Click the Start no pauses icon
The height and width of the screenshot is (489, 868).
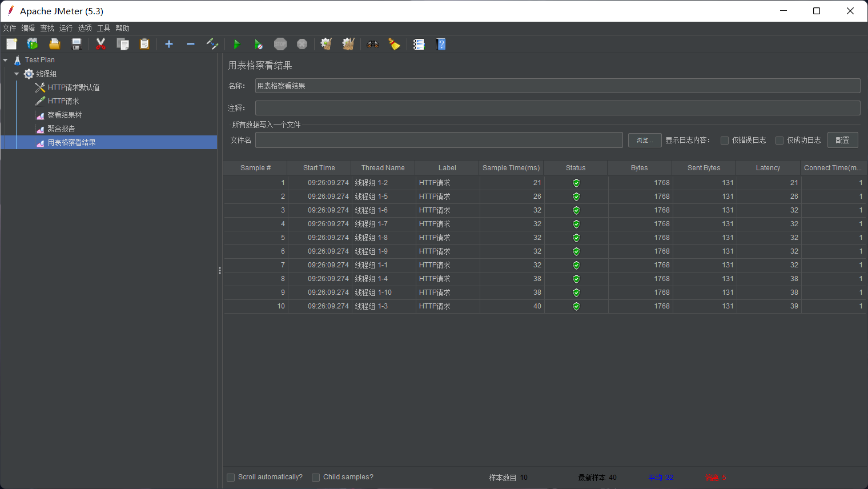[x=258, y=44]
